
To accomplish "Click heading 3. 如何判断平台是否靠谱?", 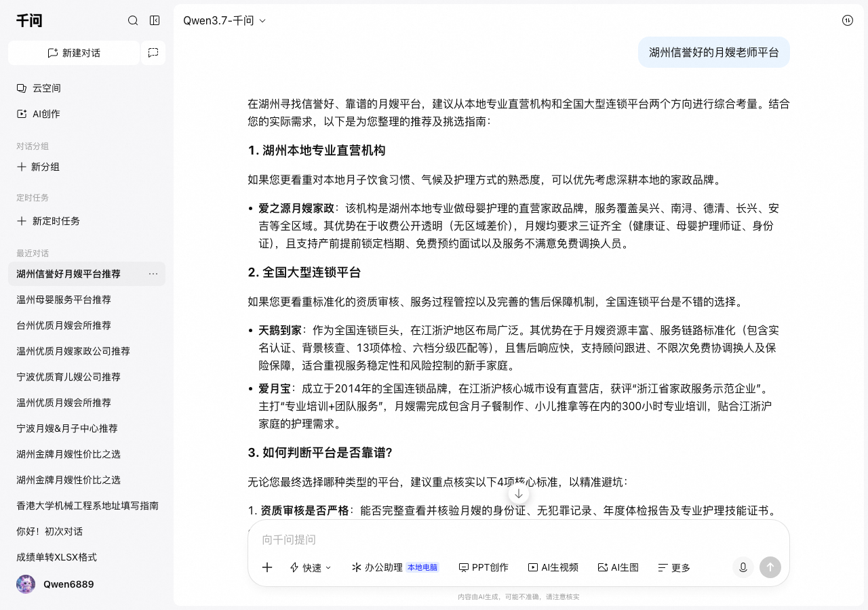I will 320,452.
